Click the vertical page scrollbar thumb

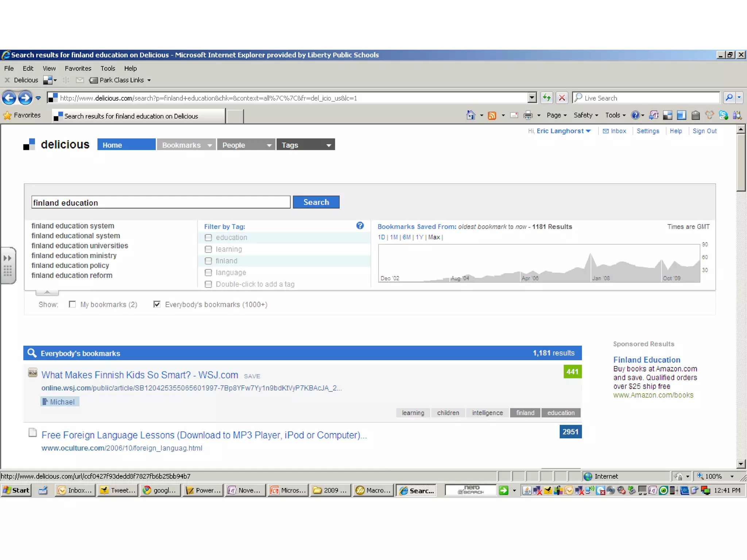pos(741,162)
